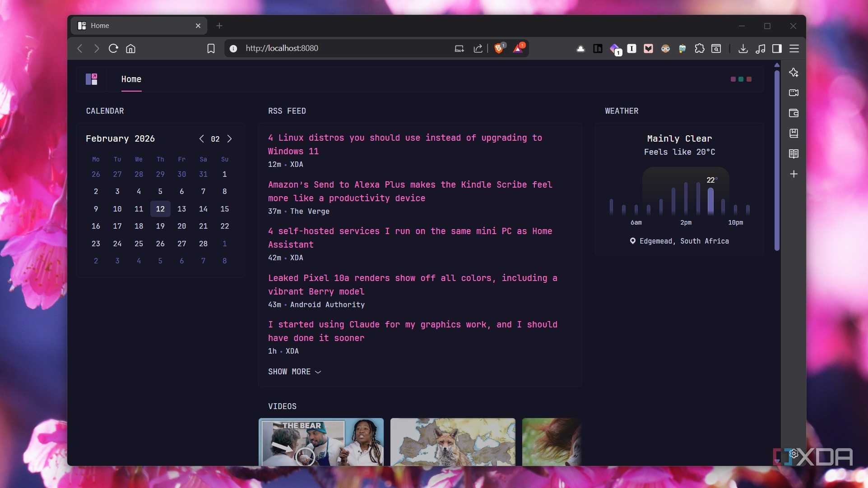Click the browser forward arrow
The width and height of the screenshot is (868, 488).
pos(96,48)
